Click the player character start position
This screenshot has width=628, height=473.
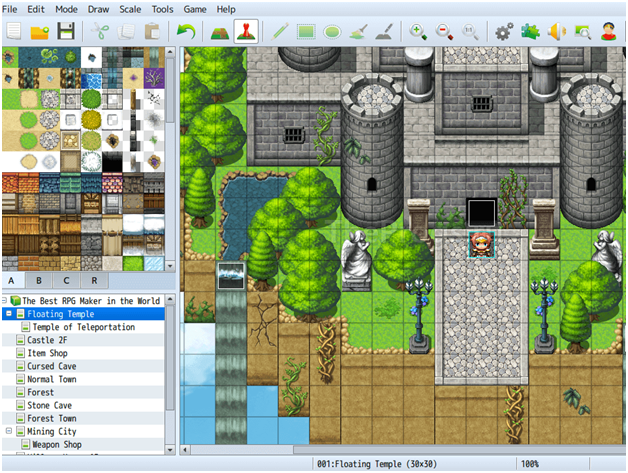coord(481,245)
